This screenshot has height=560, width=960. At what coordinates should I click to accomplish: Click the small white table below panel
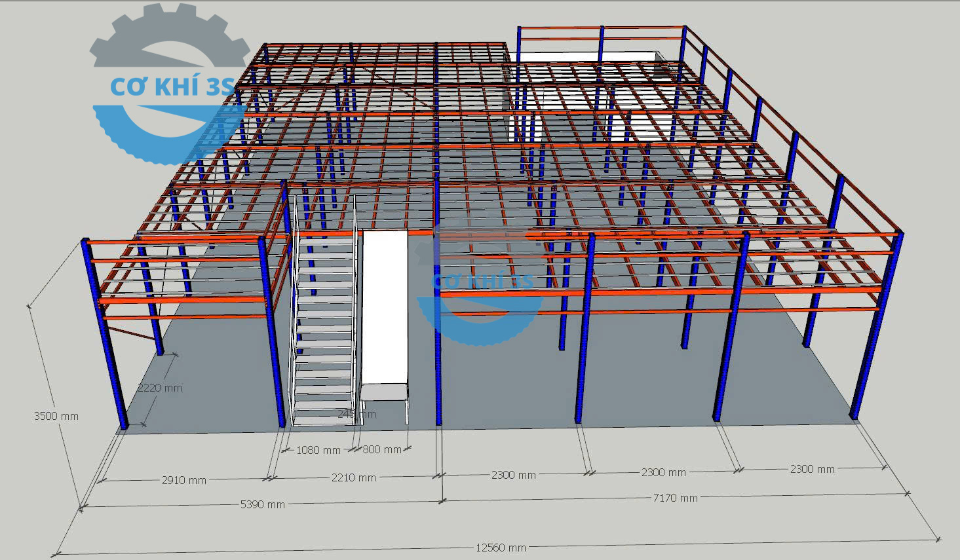pos(385,393)
